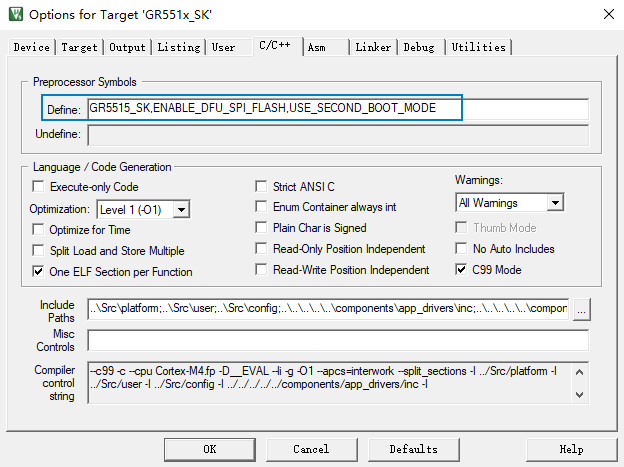Switch to the Linker tab
624x467 pixels.
point(373,47)
